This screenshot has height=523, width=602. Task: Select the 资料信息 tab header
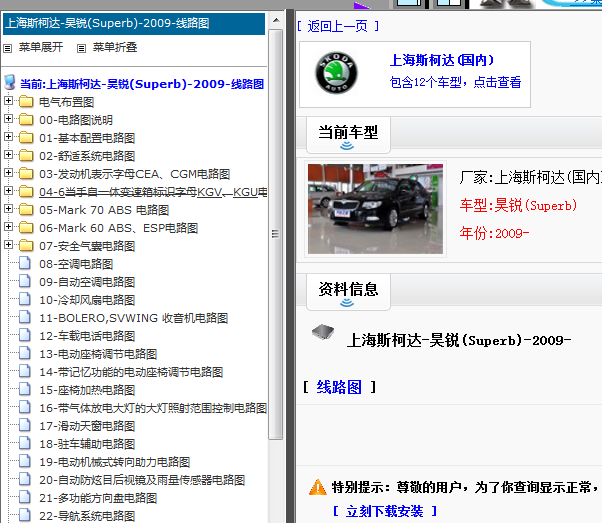point(348,292)
